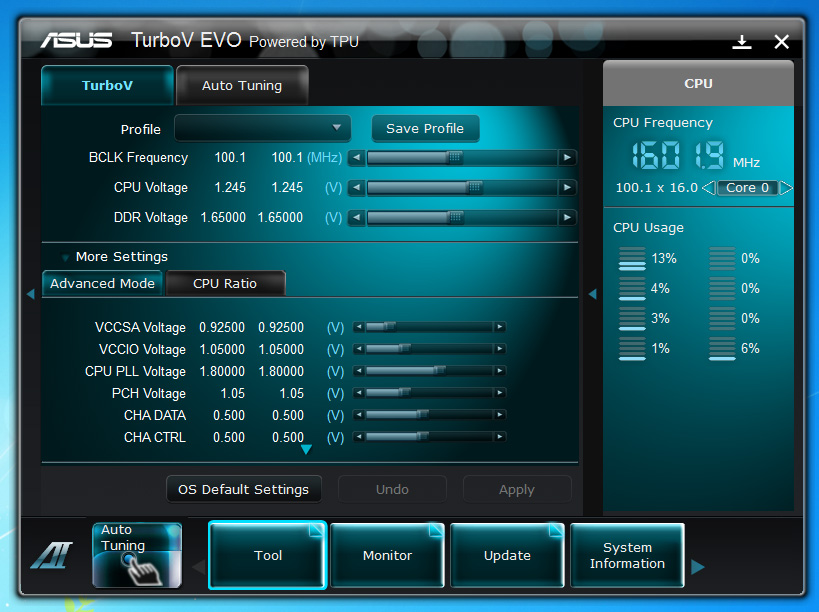This screenshot has height=612, width=819.
Task: Show more voltage rows with down triangle
Action: [307, 449]
